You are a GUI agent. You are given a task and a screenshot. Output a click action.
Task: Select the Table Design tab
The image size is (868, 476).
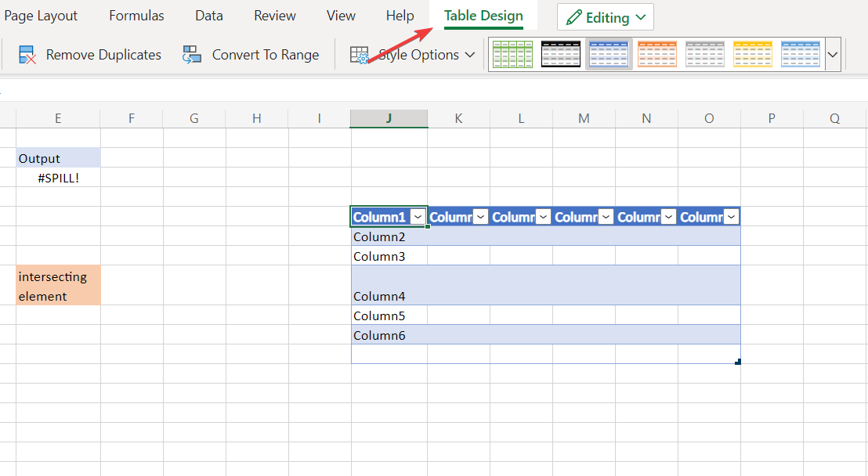tap(484, 16)
